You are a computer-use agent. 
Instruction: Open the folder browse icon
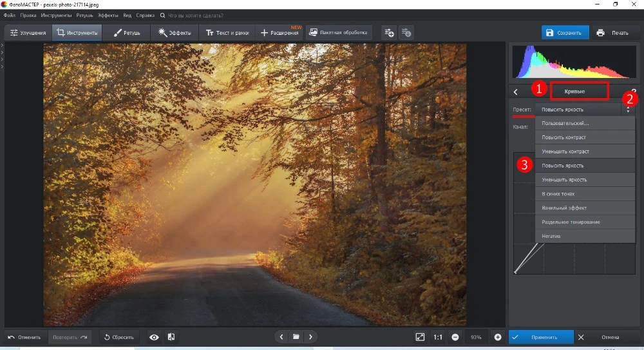pos(296,337)
